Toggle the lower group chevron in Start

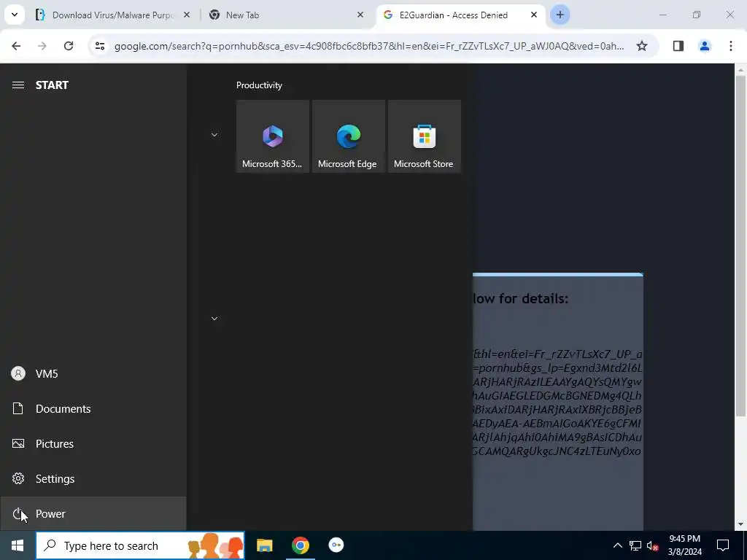[x=214, y=318]
